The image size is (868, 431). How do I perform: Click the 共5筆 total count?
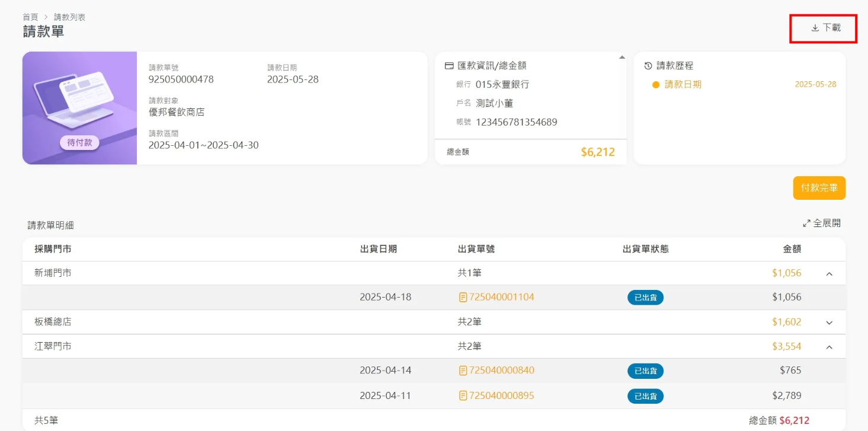(x=46, y=420)
